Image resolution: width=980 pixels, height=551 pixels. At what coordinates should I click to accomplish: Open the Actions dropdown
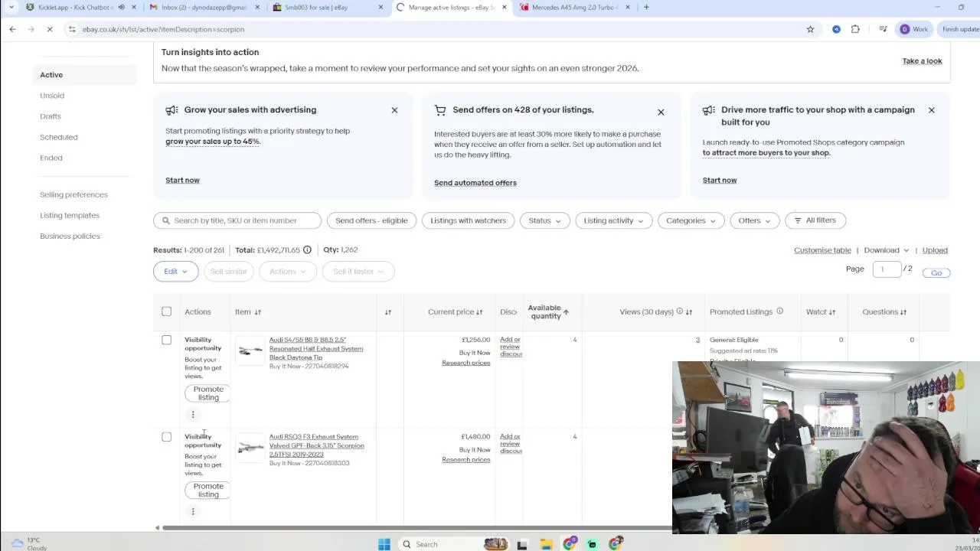(x=288, y=272)
